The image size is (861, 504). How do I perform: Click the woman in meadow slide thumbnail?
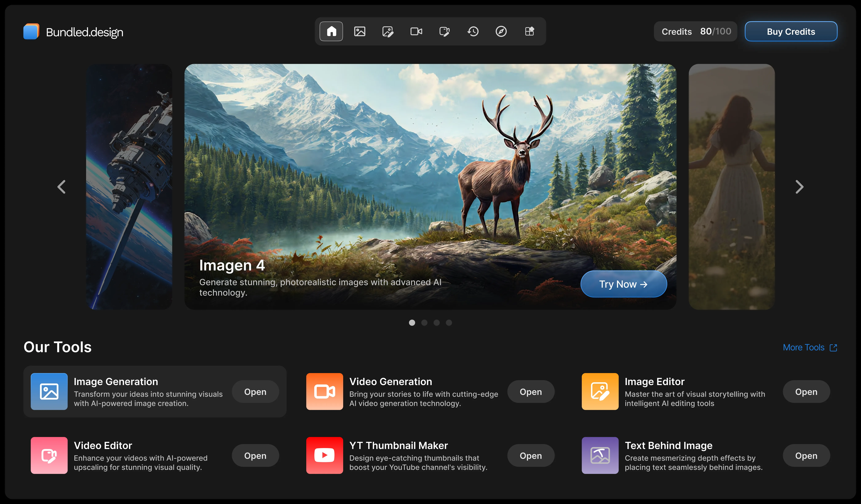[732, 187]
